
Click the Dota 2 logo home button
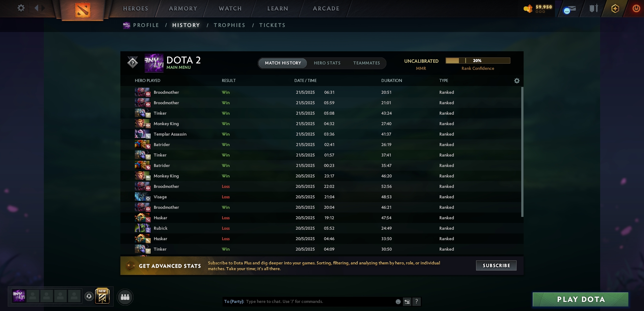(83, 10)
